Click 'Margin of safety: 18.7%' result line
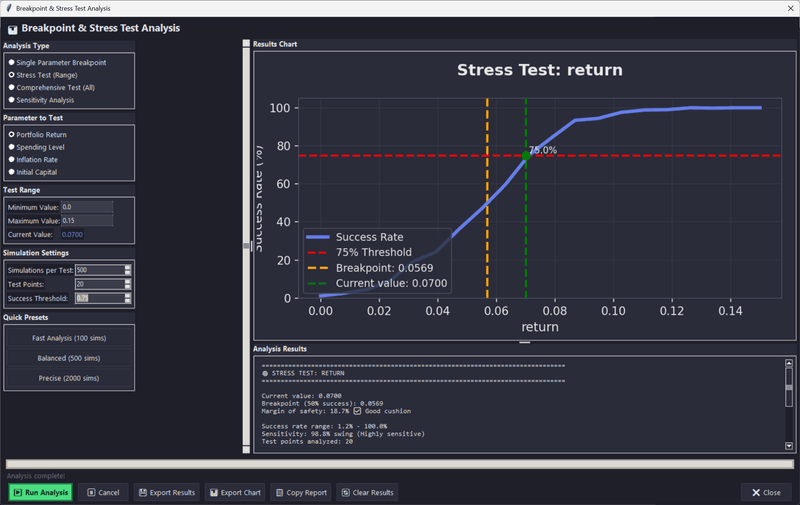This screenshot has height=505, width=800. [305, 411]
